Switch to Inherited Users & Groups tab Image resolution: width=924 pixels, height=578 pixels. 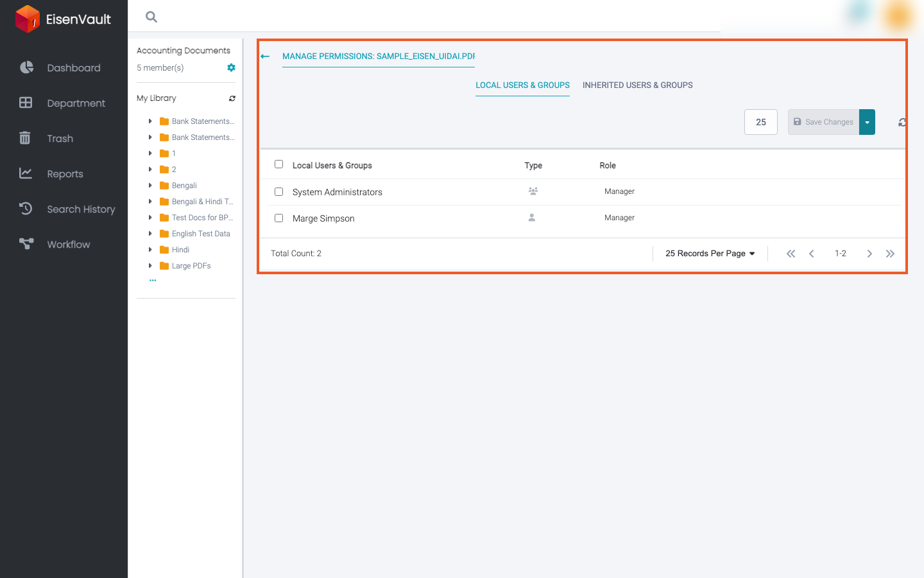coord(638,85)
